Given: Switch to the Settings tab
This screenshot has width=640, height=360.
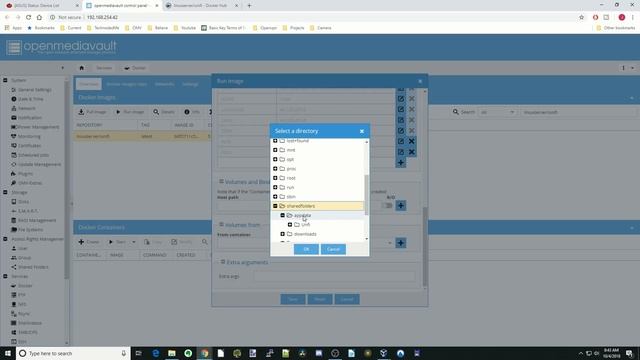Looking at the screenshot, I should [190, 84].
